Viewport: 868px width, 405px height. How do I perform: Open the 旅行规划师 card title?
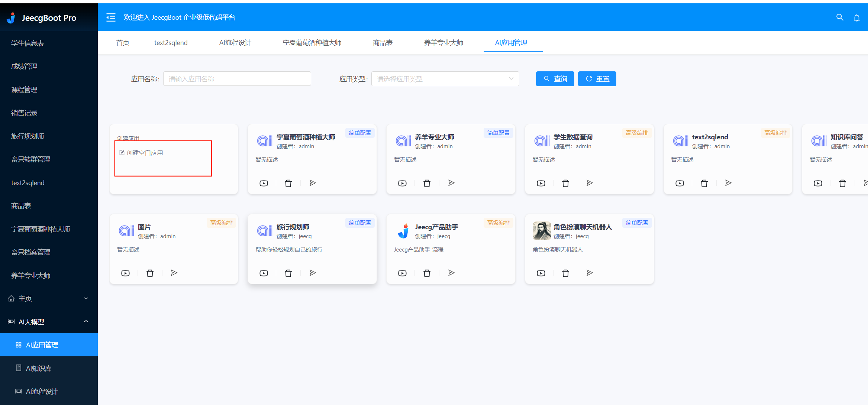(x=293, y=227)
